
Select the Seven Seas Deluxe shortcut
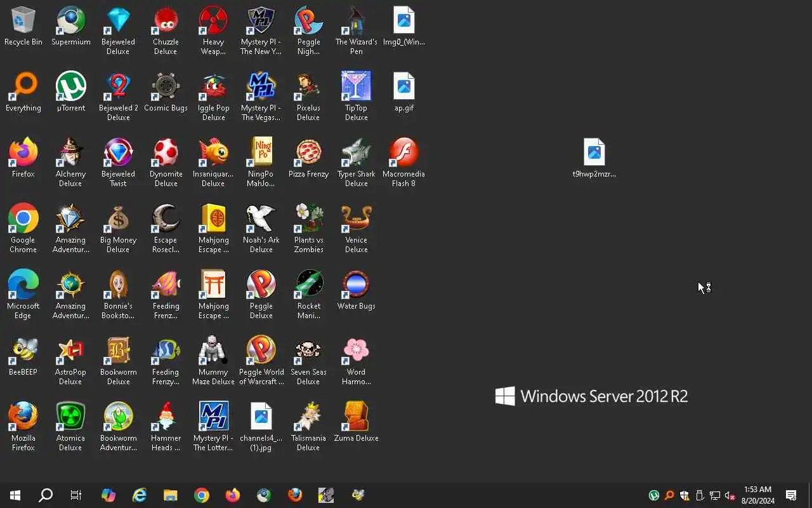coord(308,361)
